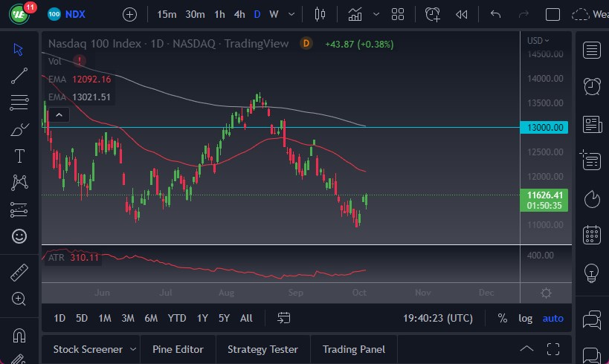Toggle auto scale on price axis
609x364 pixels.
click(x=552, y=318)
